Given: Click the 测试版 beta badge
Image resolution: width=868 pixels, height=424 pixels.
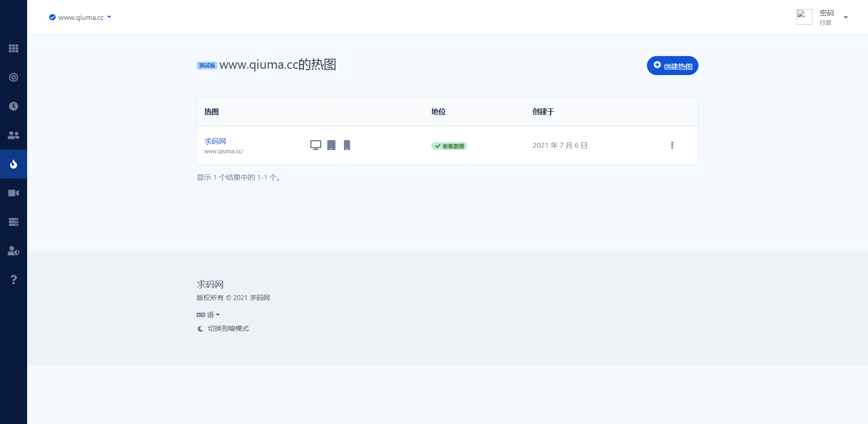Looking at the screenshot, I should point(207,66).
